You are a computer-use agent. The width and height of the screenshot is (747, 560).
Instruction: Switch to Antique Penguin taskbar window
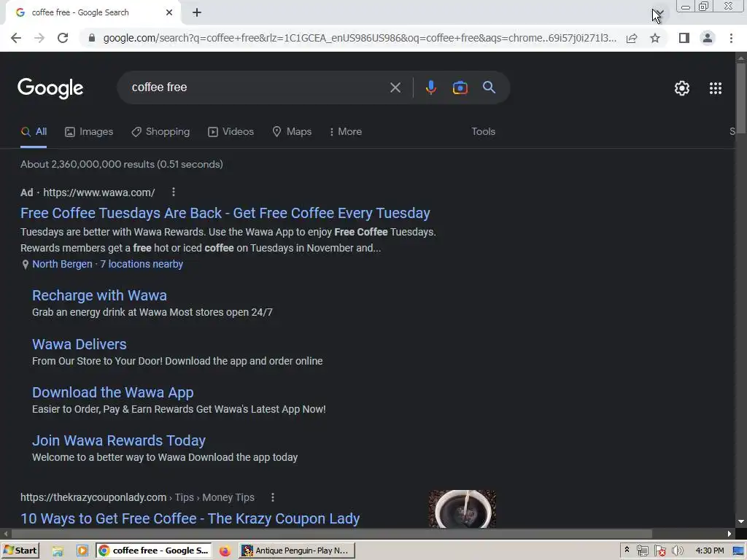pos(297,551)
